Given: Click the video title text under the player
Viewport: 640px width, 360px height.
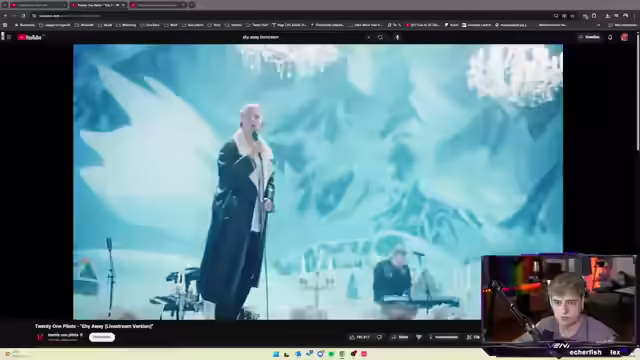Looking at the screenshot, I should click(x=94, y=326).
